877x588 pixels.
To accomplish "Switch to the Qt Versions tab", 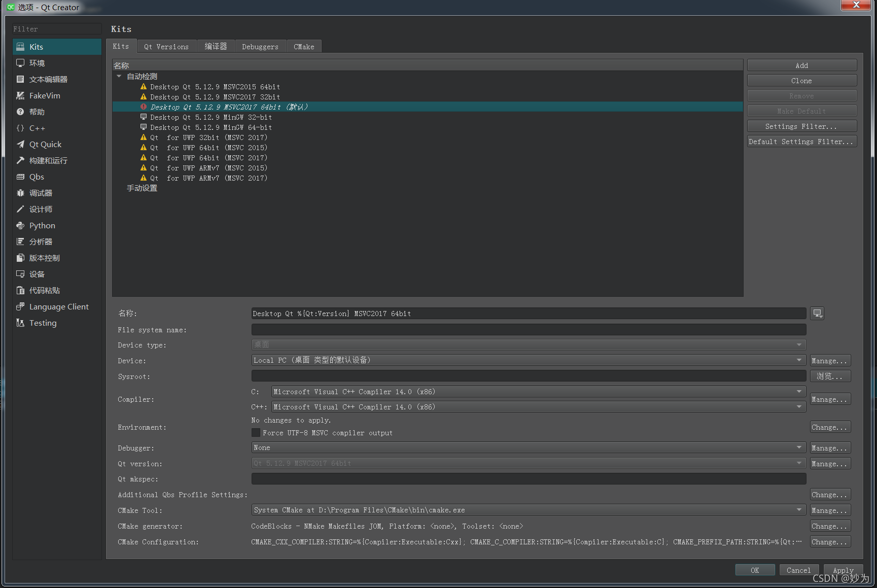I will tap(166, 47).
